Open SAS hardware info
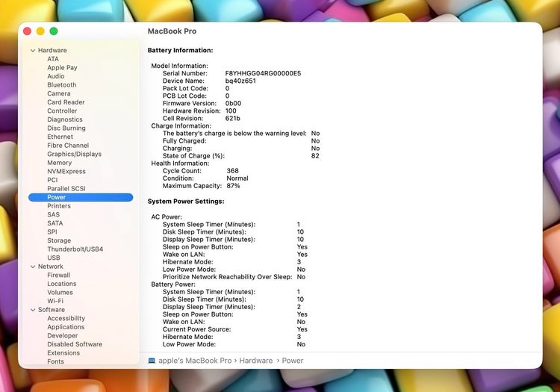The image size is (560, 392). 53,214
